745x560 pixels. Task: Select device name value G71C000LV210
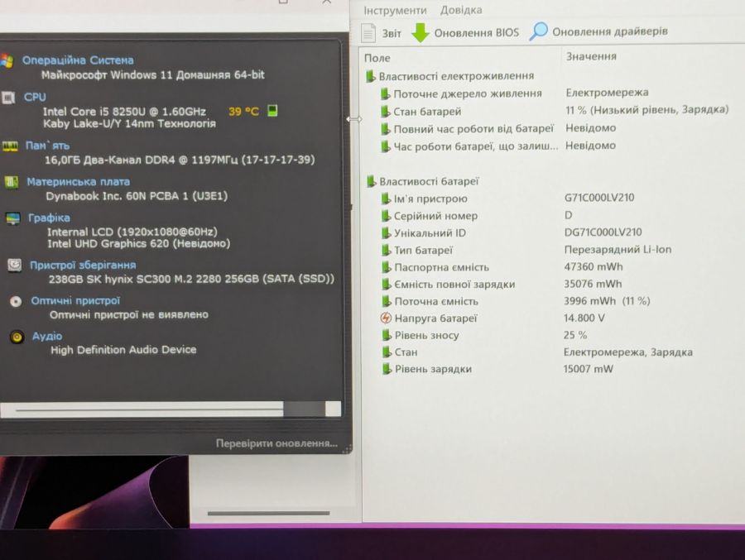[599, 198]
